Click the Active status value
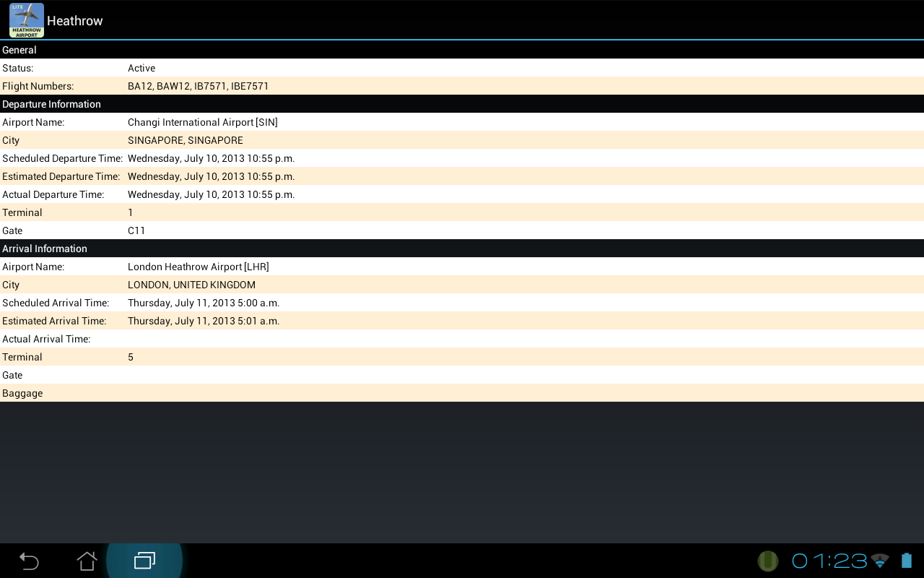This screenshot has width=924, height=578. (x=141, y=68)
